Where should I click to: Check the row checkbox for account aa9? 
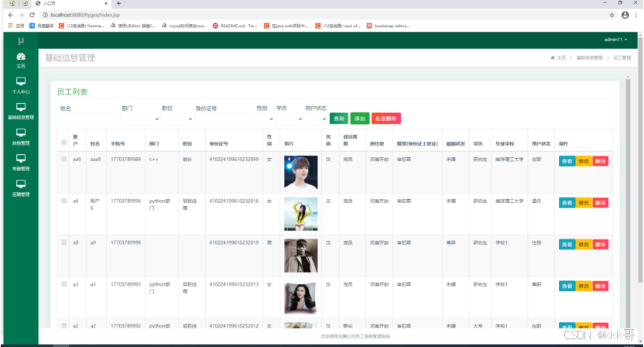tap(63, 159)
